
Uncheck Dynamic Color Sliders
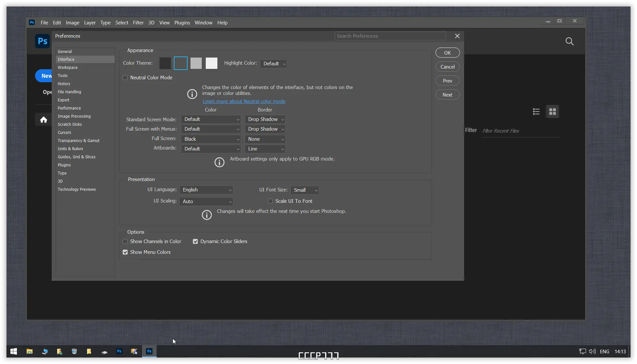pyautogui.click(x=195, y=241)
